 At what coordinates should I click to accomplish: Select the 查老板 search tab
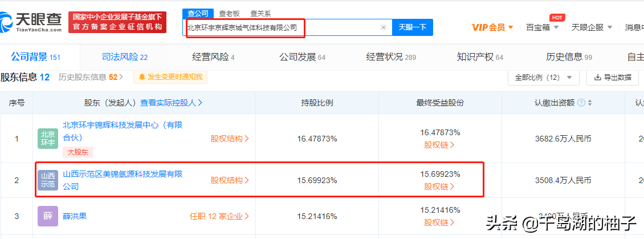(x=229, y=13)
